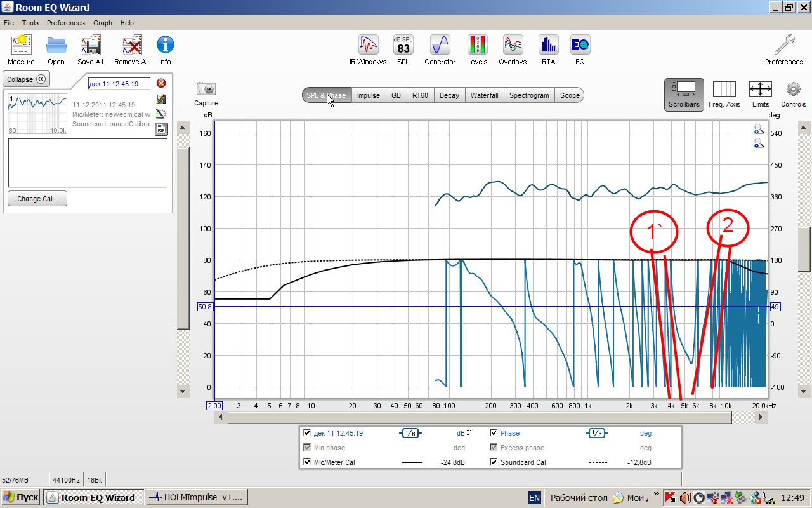Open graph Limits settings
The width and height of the screenshot is (812, 508).
click(760, 93)
